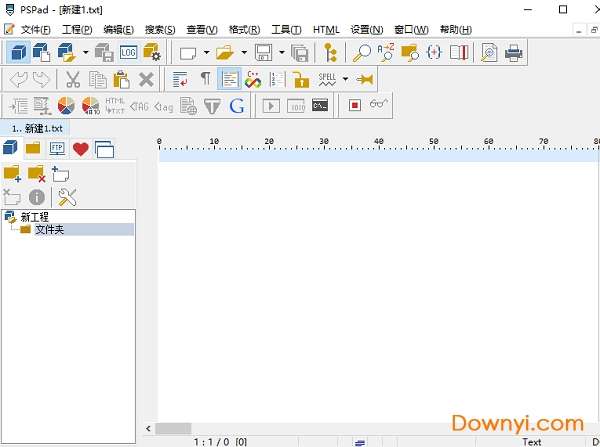
Task: Click the scissors cut icon
Action: tap(73, 79)
